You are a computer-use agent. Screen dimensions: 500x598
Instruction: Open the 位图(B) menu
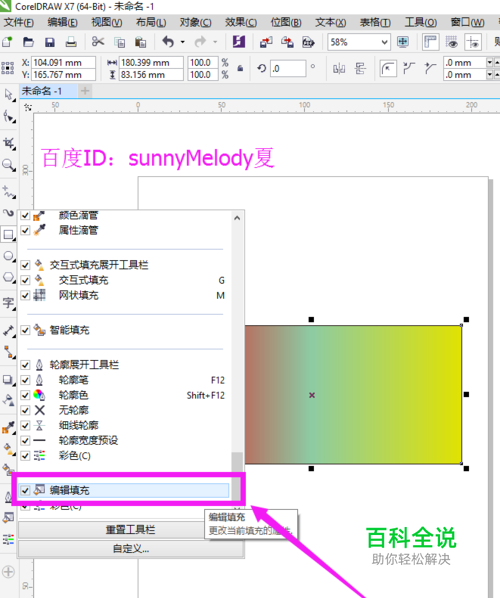pos(286,23)
